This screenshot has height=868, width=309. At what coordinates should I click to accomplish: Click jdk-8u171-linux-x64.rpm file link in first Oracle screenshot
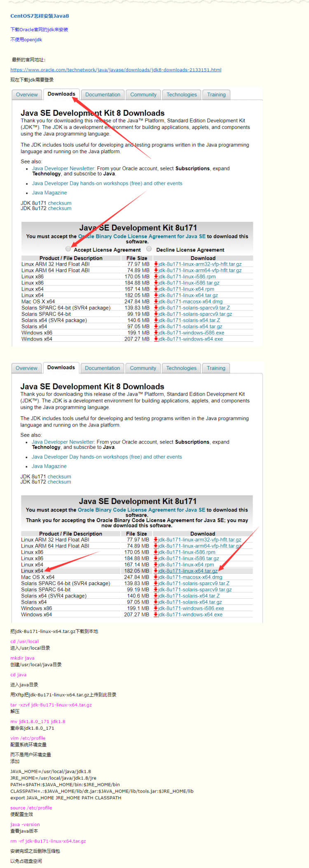[186, 289]
